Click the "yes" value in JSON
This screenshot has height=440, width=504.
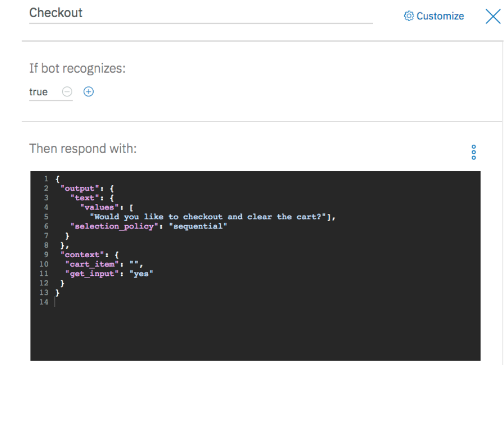point(142,274)
